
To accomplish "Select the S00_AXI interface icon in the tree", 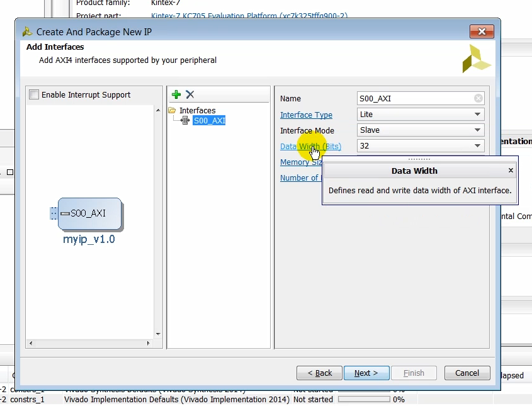I will tap(184, 120).
